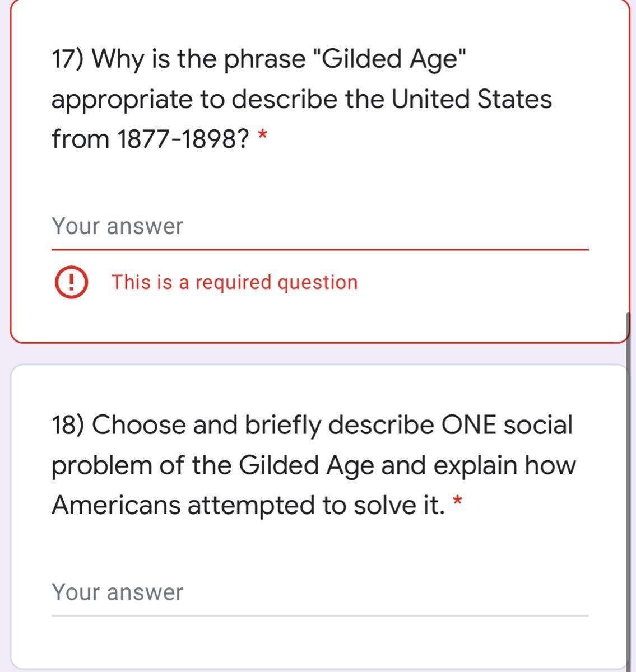Image resolution: width=636 pixels, height=672 pixels.
Task: Click the lavender gap between question cards
Action: 314,354
